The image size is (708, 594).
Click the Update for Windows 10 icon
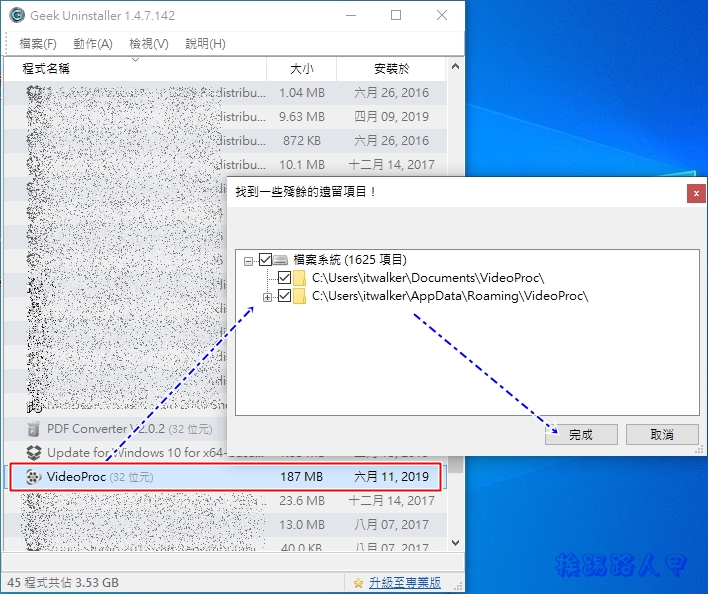coord(34,452)
